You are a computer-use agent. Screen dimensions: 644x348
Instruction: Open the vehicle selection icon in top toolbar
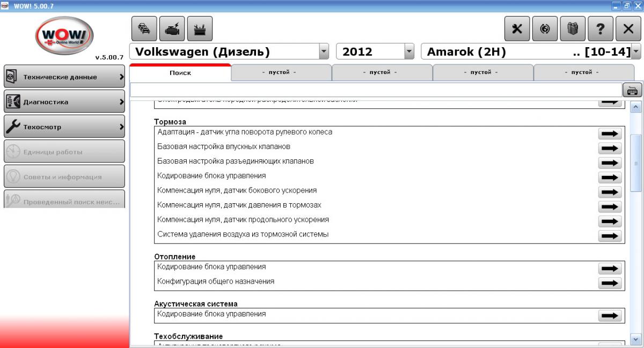click(x=144, y=29)
